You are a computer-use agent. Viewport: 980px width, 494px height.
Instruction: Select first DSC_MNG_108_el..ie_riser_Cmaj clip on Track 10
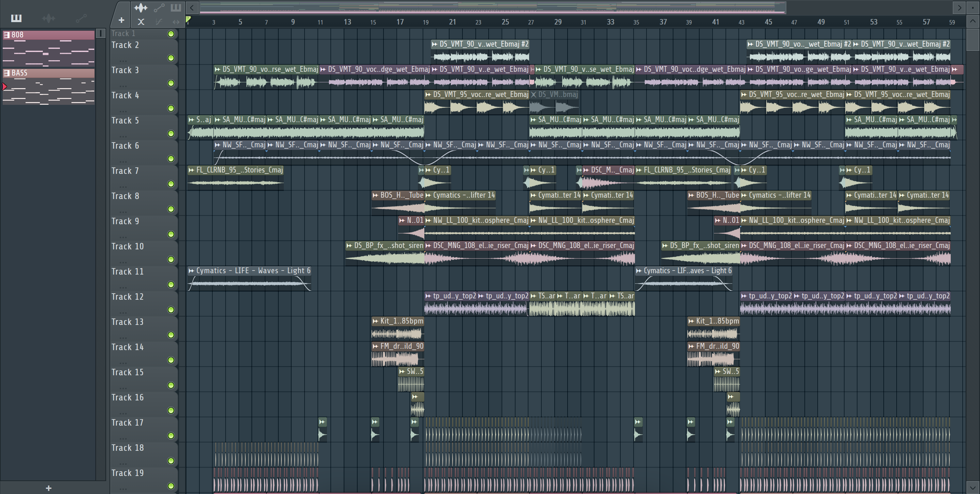(x=477, y=254)
